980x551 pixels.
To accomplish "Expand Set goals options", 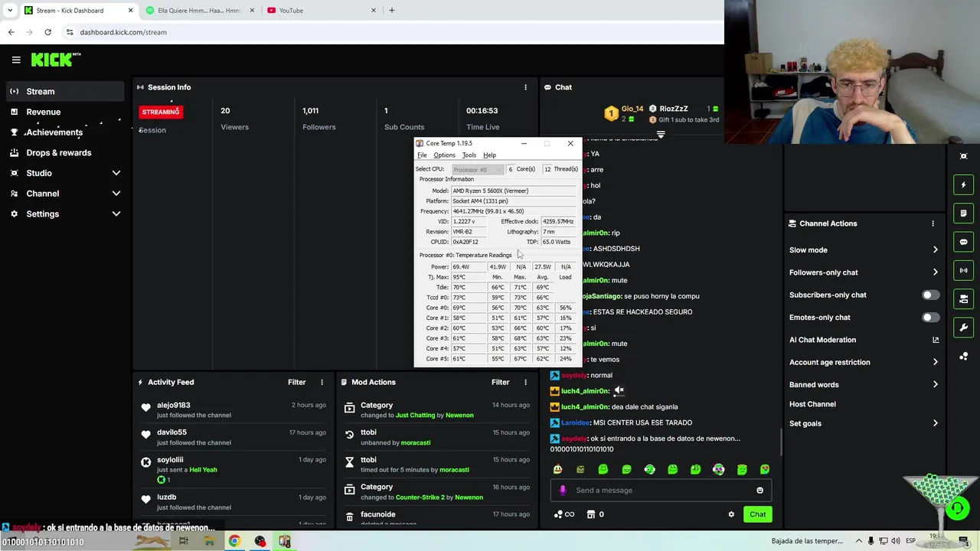I will tap(935, 423).
